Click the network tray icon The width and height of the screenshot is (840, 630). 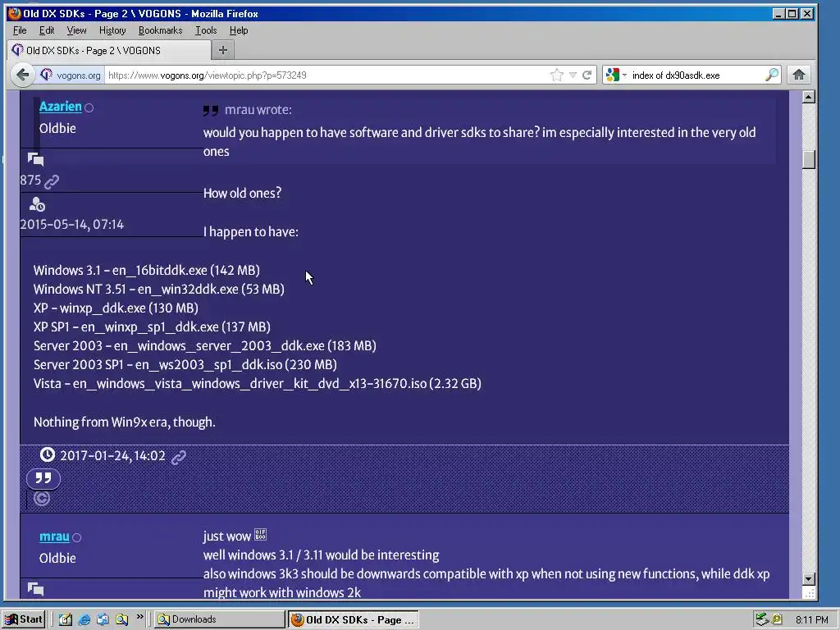coord(762,620)
